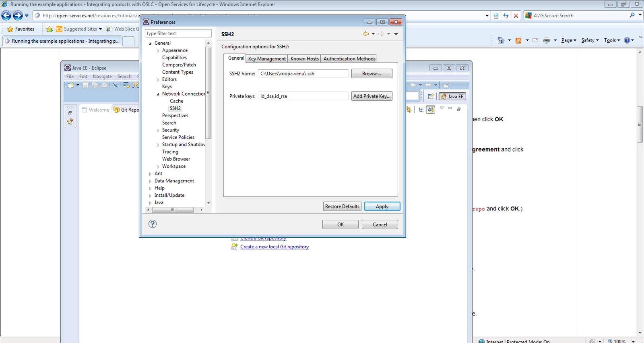Click OK in Preferences dialog
This screenshot has height=343, width=644.
[x=340, y=225]
